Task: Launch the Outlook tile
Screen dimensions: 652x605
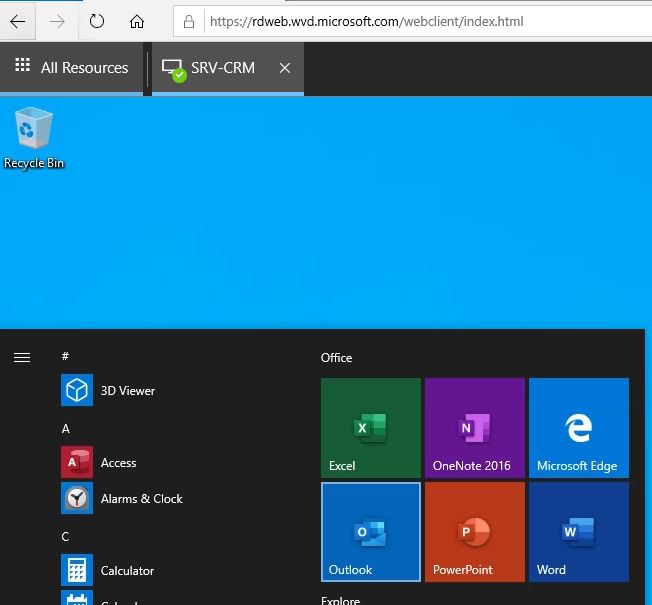Action: click(371, 532)
